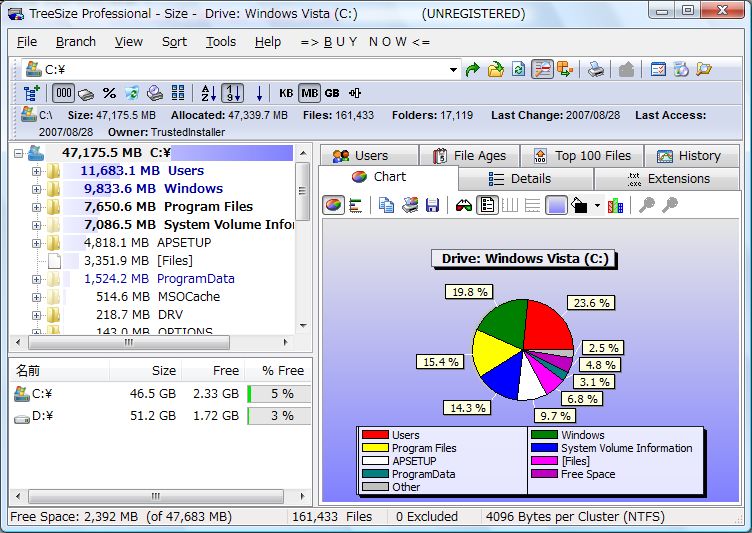Sort drive list by % Free column header
The width and height of the screenshot is (752, 533).
pos(278,371)
